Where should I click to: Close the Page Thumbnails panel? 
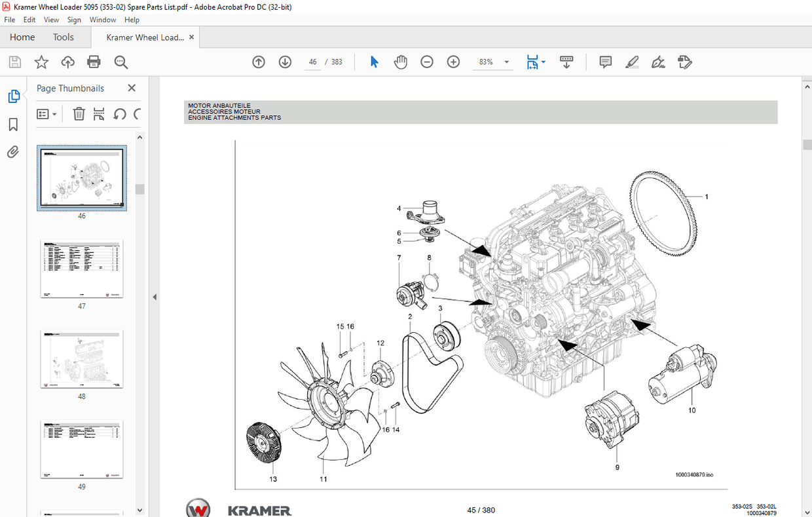[x=131, y=88]
